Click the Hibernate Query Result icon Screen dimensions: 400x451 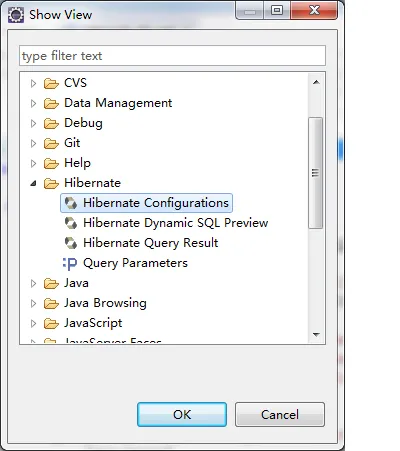click(x=71, y=243)
